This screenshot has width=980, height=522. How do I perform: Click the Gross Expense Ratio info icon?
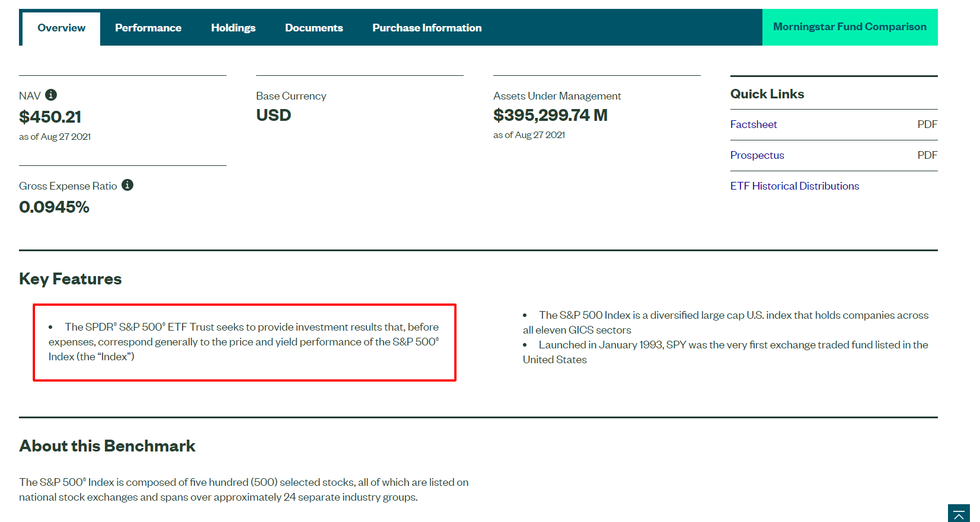coord(127,185)
